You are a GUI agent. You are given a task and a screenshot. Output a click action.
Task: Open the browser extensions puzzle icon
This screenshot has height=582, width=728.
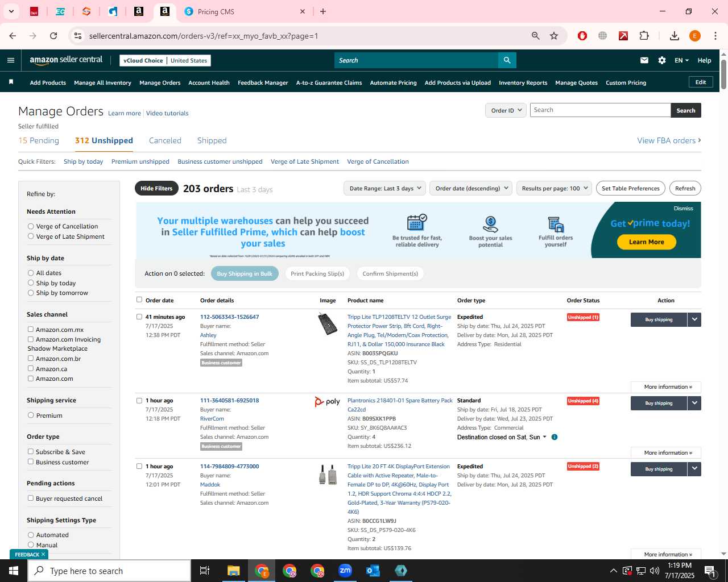click(644, 36)
